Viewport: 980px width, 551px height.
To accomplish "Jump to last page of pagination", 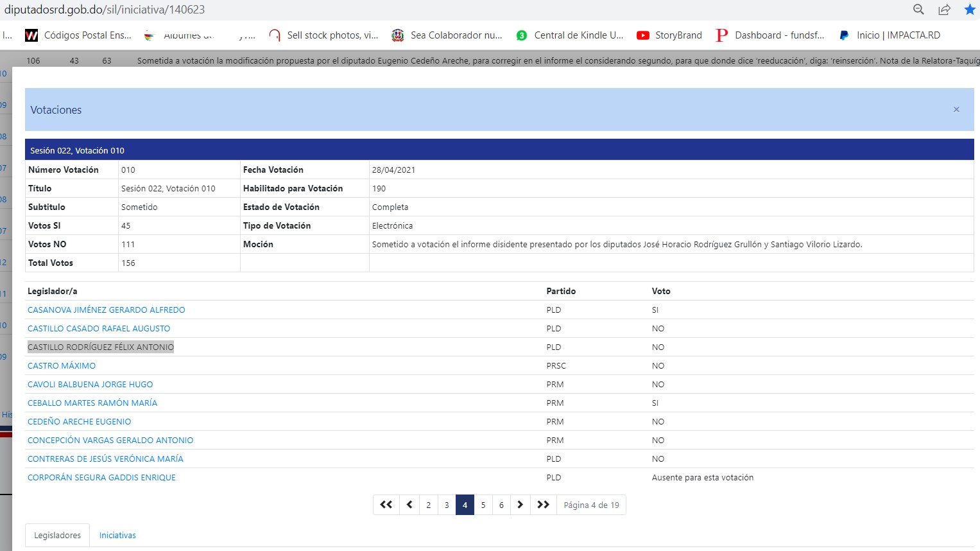I will (543, 505).
